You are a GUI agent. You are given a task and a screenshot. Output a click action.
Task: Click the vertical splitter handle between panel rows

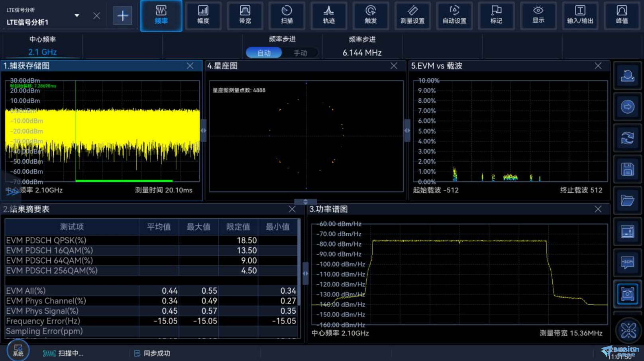click(x=305, y=202)
